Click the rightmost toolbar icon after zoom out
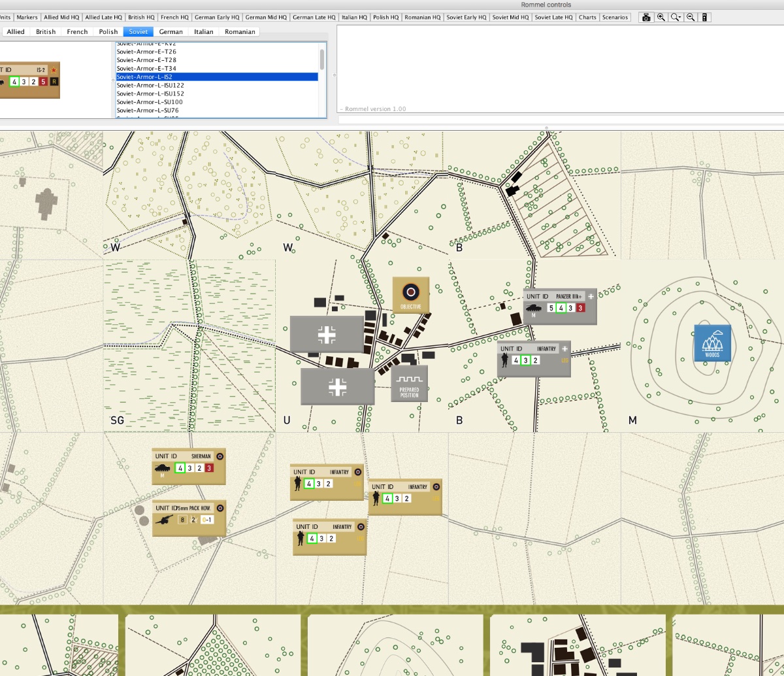The image size is (784, 676). coord(705,18)
